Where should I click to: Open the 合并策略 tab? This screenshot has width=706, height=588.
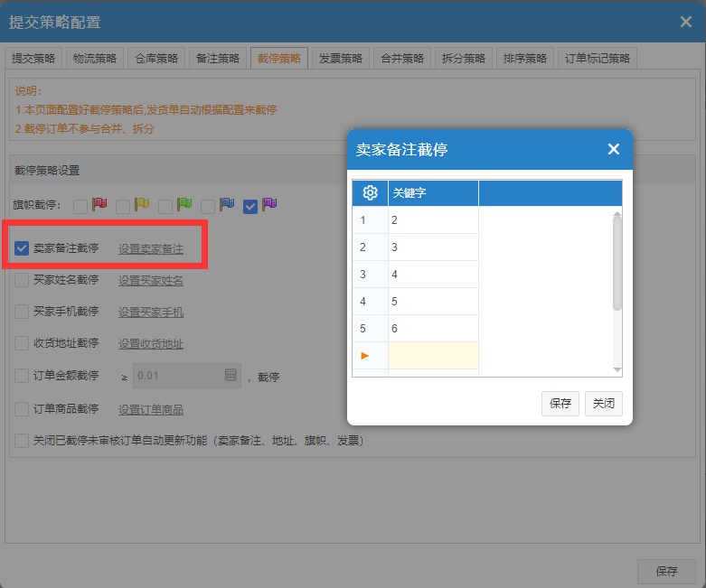[402, 59]
